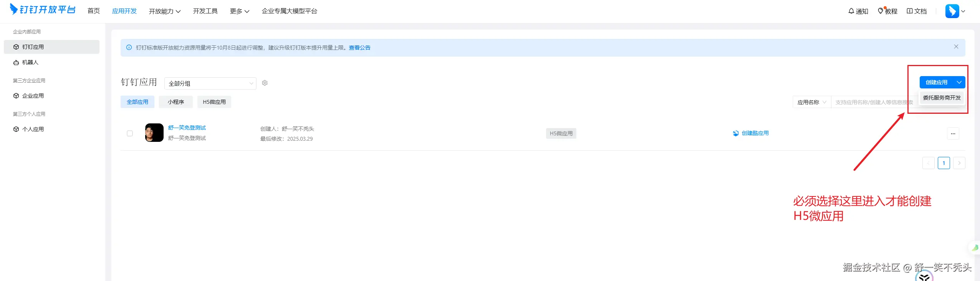Open the 舒一笑免登测试 app name link
This screenshot has height=281, width=980.
point(187,128)
